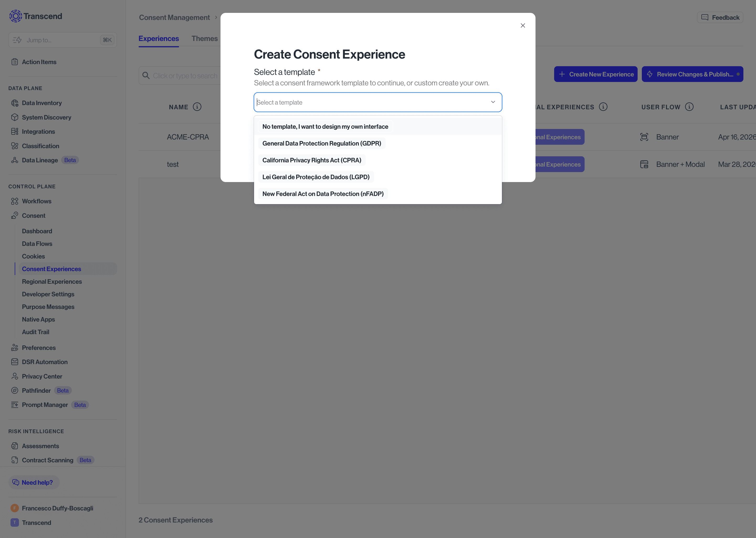Image resolution: width=756 pixels, height=538 pixels.
Task: Click the Prompt Manager icon
Action: (14, 405)
